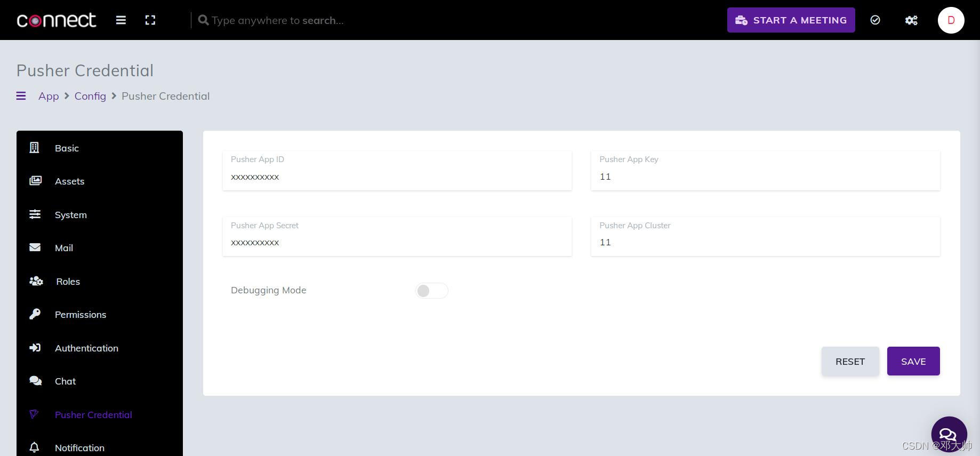This screenshot has width=980, height=456.
Task: Click the Connect logo
Action: [57, 20]
